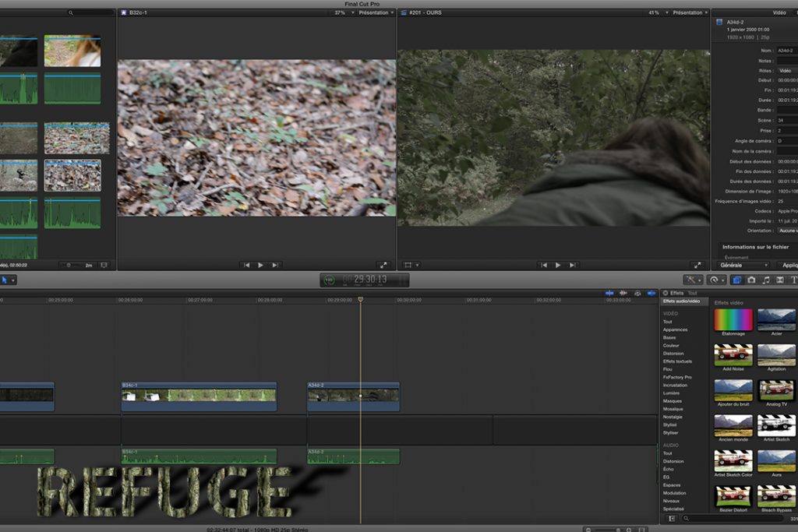Open the Titles browser
The height and width of the screenshot is (532, 798).
click(793, 280)
